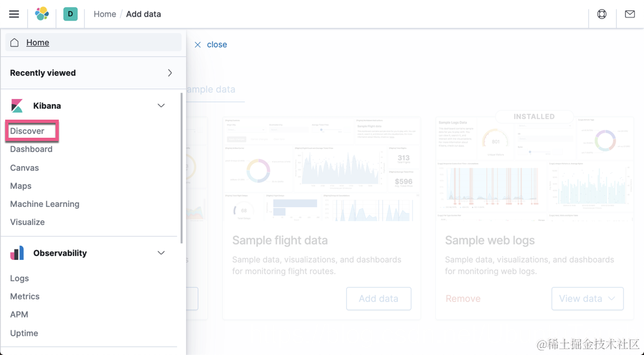644x355 pixels.
Task: Click Add data breadcrumb
Action: [143, 14]
